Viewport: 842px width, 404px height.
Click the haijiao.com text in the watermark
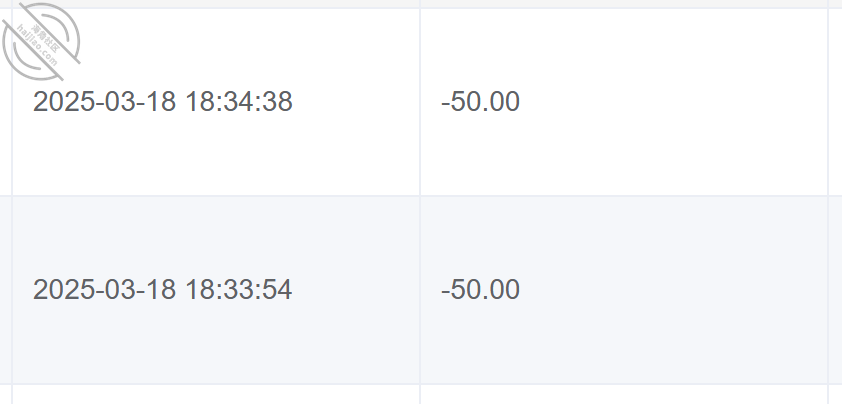tap(37, 46)
